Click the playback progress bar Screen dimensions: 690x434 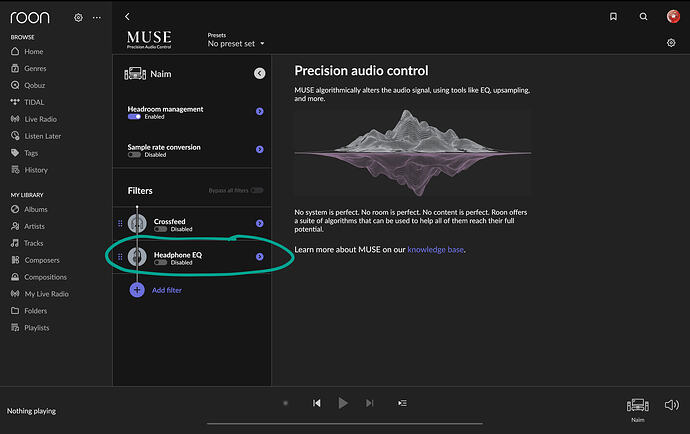click(345, 423)
